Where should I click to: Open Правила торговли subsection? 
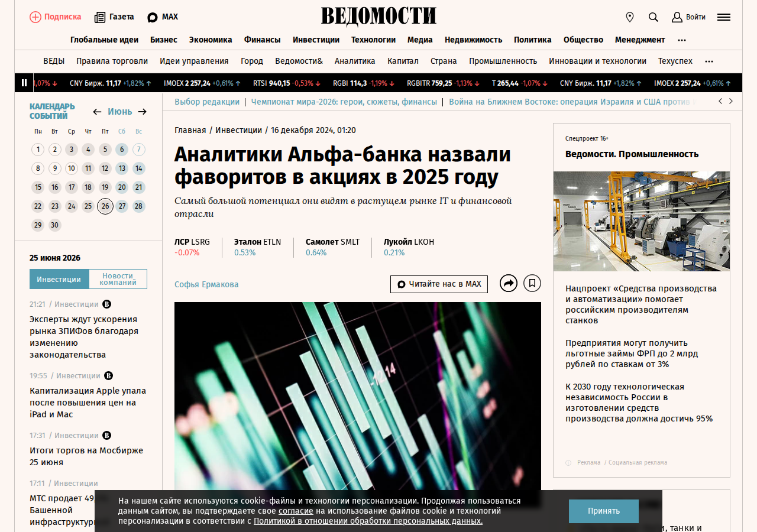pos(112,61)
